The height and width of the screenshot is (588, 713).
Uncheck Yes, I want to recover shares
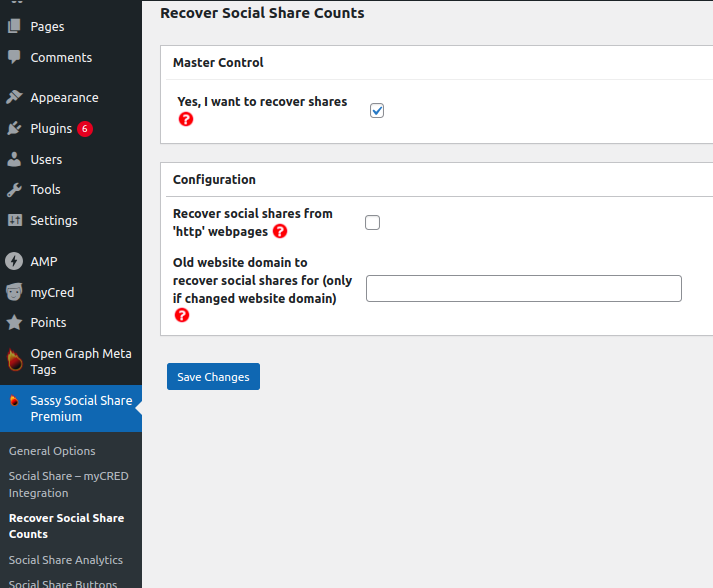(x=377, y=111)
